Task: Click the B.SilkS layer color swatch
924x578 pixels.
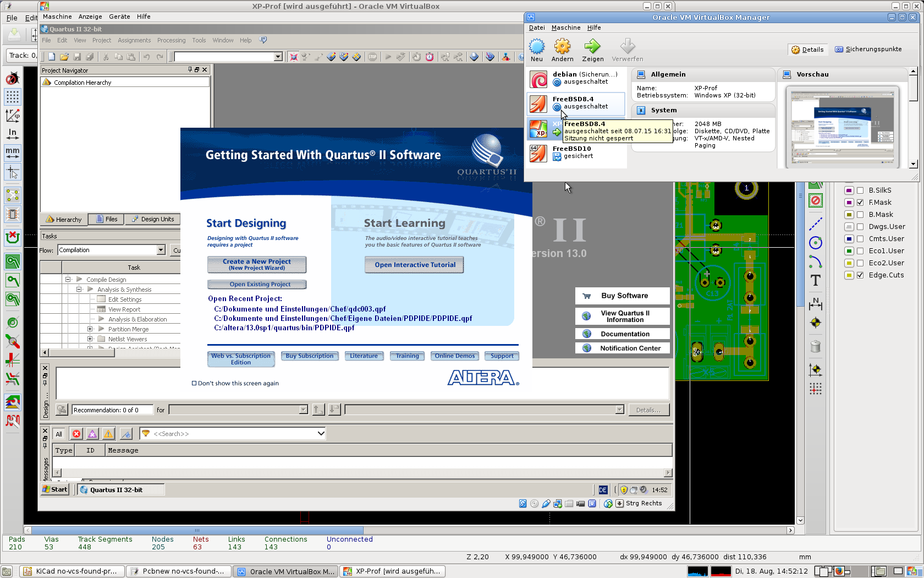Action: (x=849, y=190)
